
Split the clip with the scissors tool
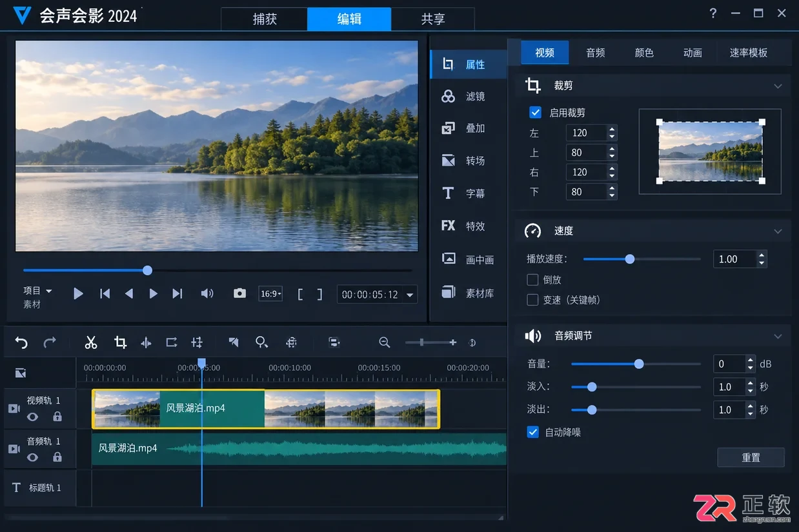coord(91,342)
